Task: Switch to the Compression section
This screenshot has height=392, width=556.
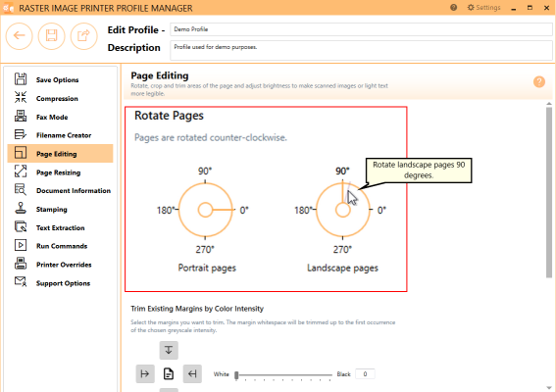Action: [57, 99]
